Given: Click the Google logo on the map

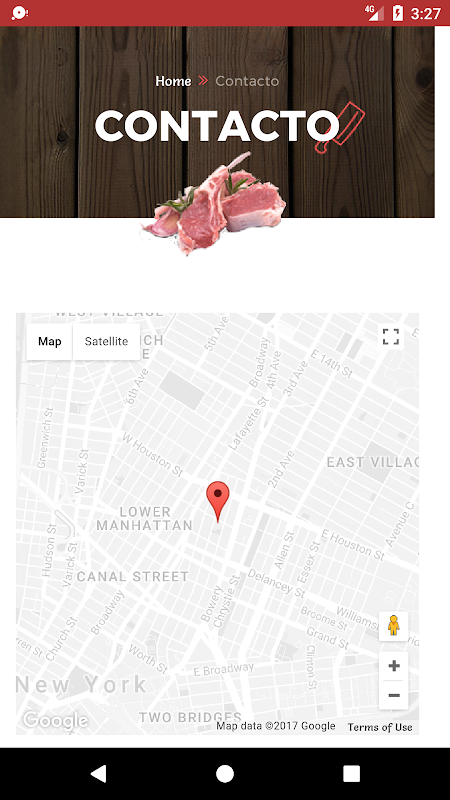Looking at the screenshot, I should click(x=55, y=720).
